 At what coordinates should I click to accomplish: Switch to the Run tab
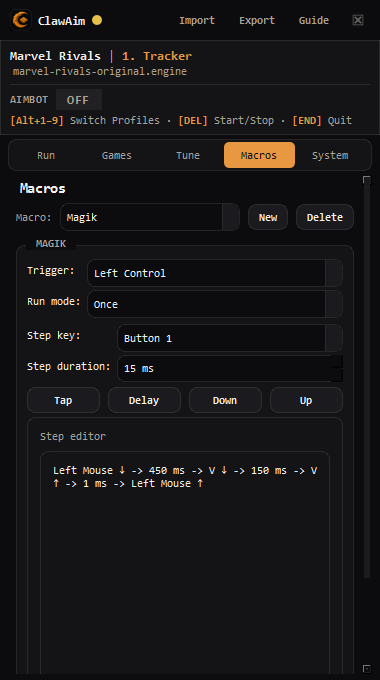pos(46,155)
